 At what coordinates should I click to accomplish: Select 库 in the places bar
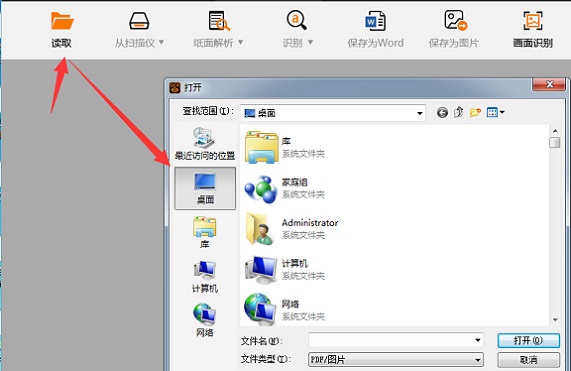205,232
